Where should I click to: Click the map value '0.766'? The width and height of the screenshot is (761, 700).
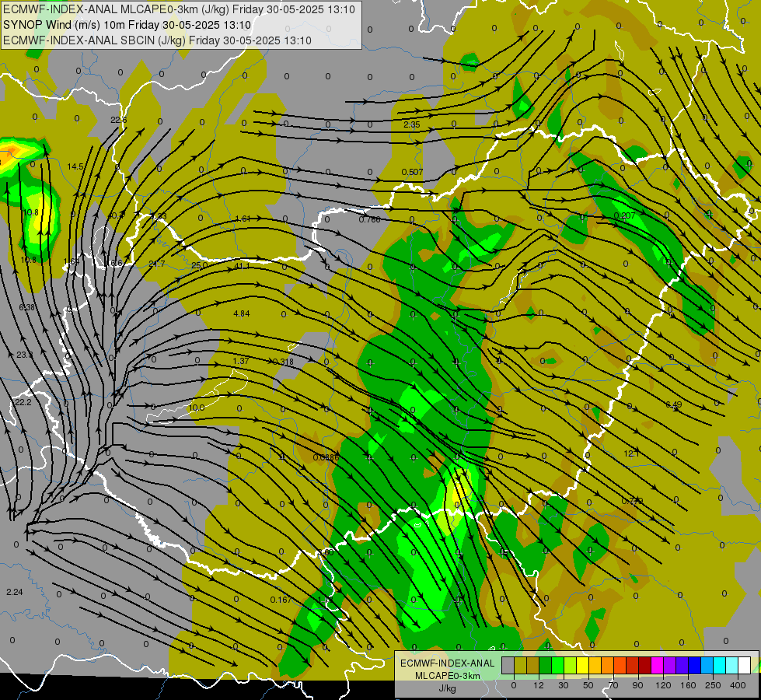pos(370,219)
